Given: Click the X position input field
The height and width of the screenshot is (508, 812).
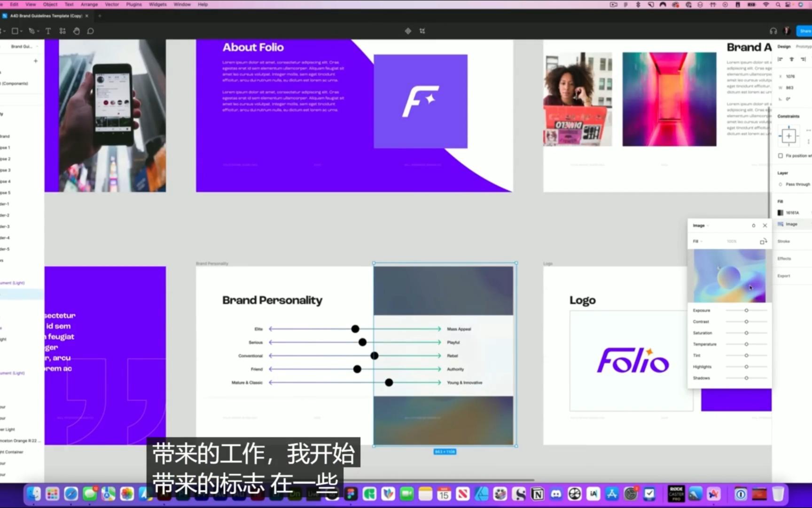Looking at the screenshot, I should tap(791, 76).
